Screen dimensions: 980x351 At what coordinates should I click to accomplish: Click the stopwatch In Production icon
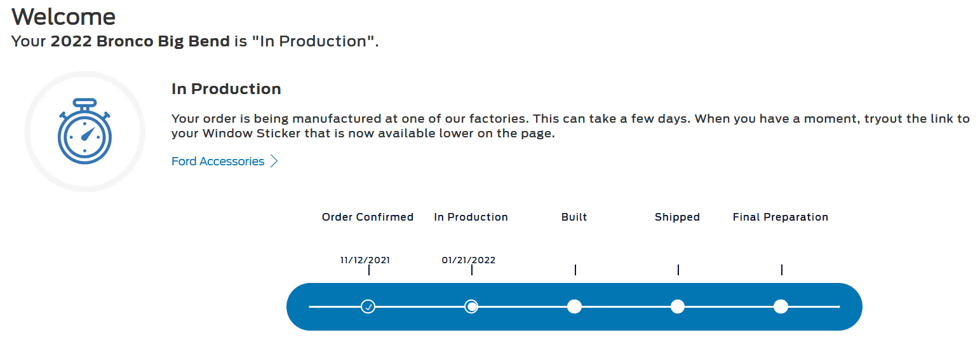(x=84, y=131)
